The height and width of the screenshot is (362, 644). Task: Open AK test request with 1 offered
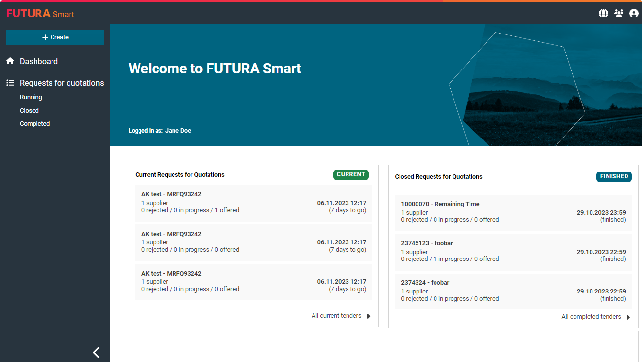click(x=253, y=203)
